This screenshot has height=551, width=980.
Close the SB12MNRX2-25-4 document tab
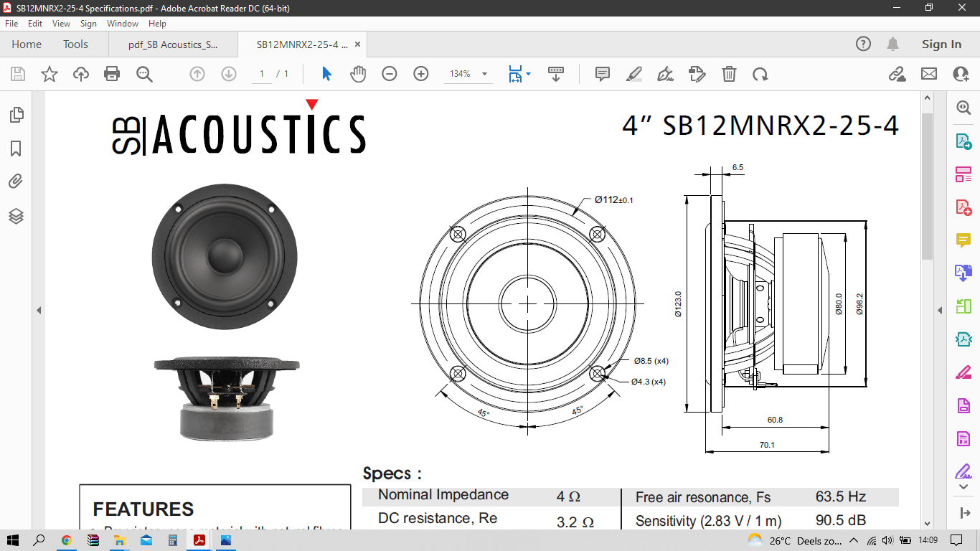click(x=357, y=44)
